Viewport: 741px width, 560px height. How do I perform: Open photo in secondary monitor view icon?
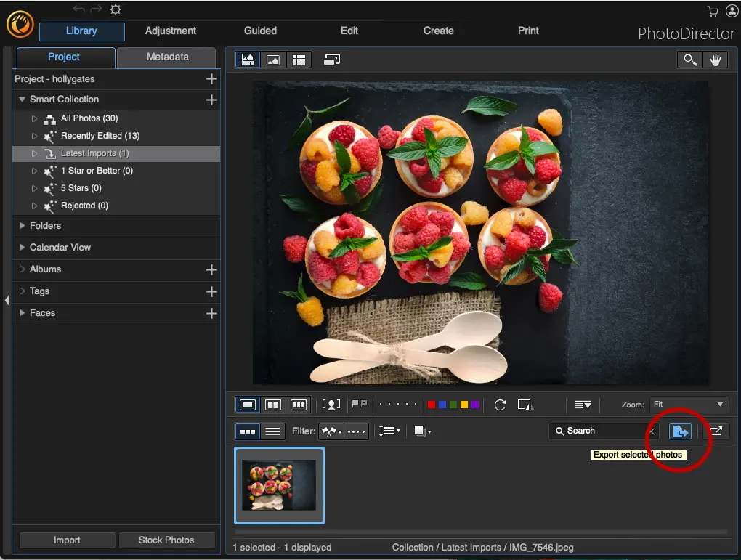click(x=716, y=431)
